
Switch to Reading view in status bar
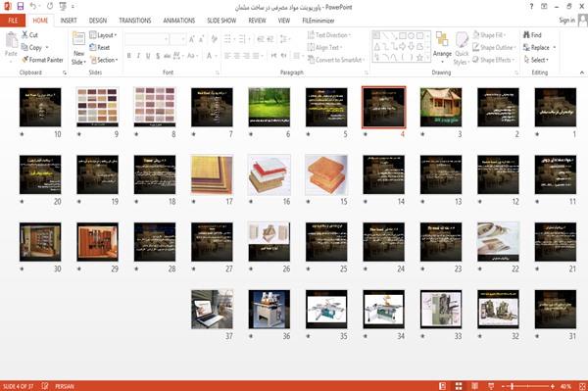(474, 386)
